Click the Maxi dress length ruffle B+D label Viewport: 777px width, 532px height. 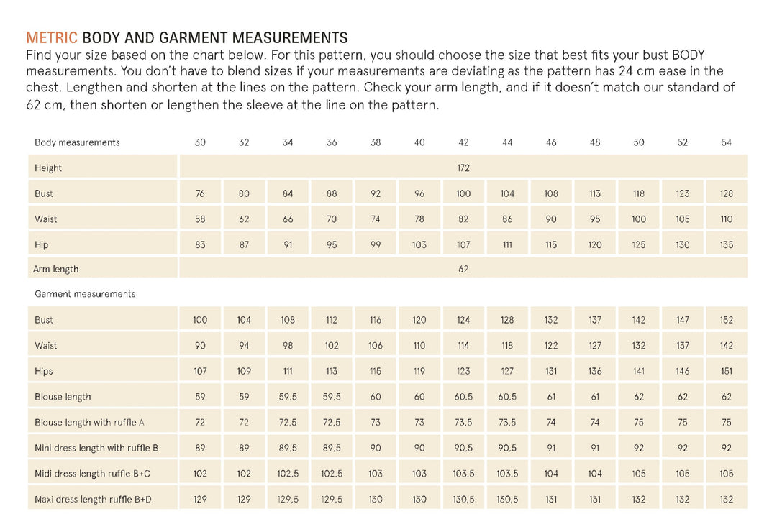coord(94,500)
